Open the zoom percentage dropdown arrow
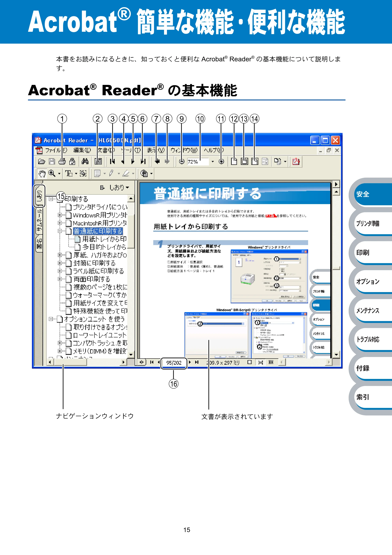 pyautogui.click(x=213, y=162)
